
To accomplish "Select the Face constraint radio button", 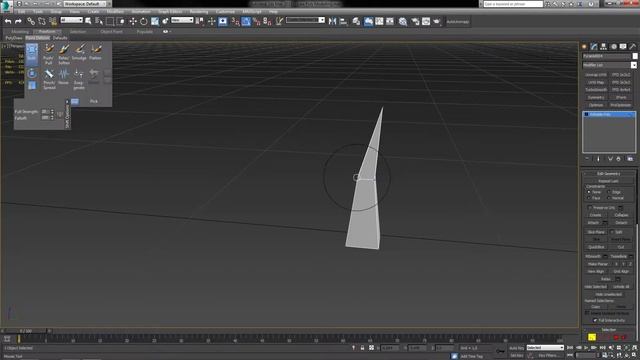I will [589, 198].
